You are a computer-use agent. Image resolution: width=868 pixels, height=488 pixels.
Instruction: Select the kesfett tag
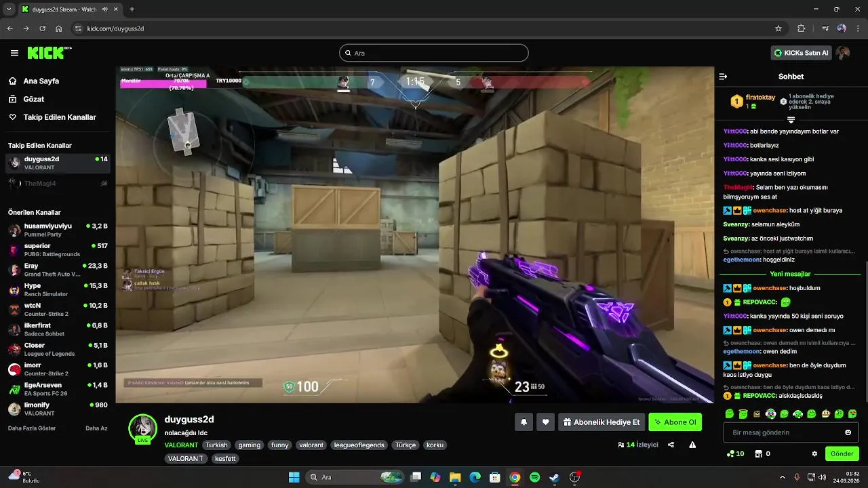pyautogui.click(x=225, y=459)
